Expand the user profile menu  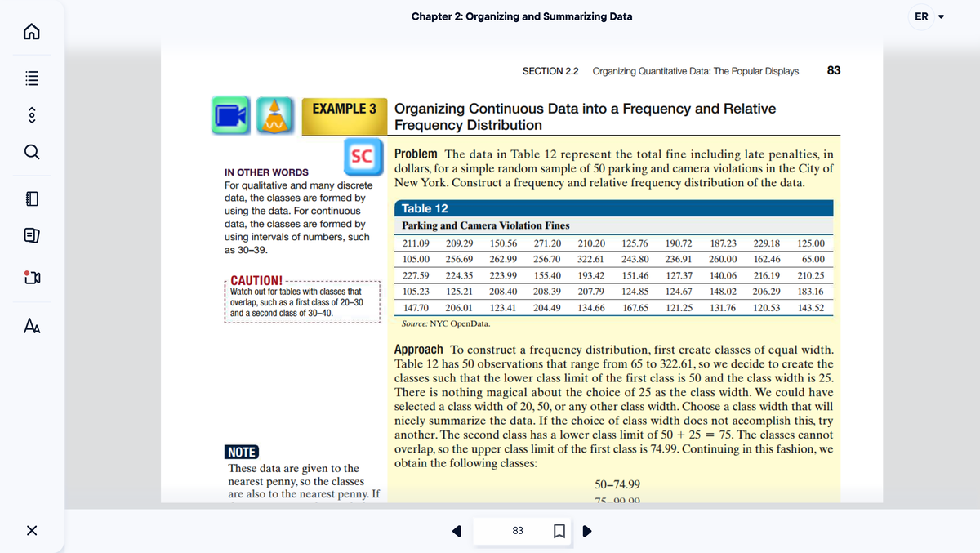(x=927, y=16)
